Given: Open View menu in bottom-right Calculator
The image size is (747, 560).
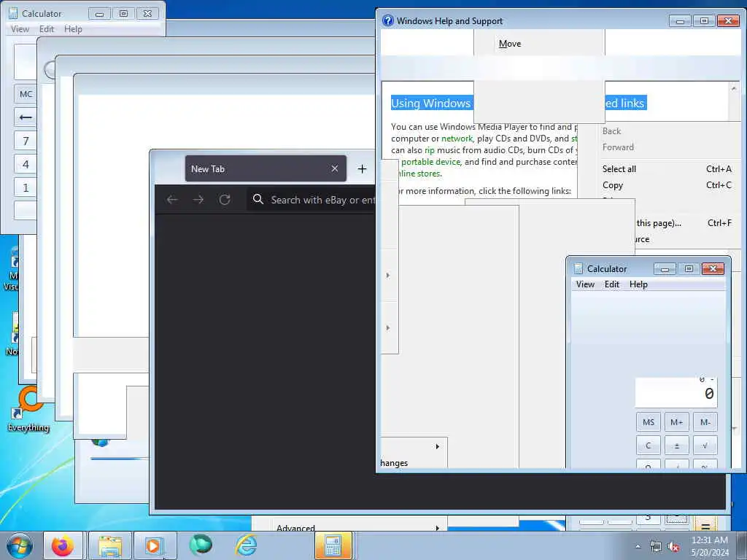Looking at the screenshot, I should (x=585, y=284).
